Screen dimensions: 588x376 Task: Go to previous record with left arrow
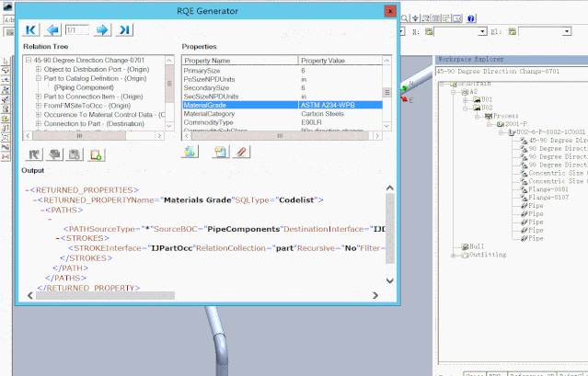pyautogui.click(x=52, y=30)
